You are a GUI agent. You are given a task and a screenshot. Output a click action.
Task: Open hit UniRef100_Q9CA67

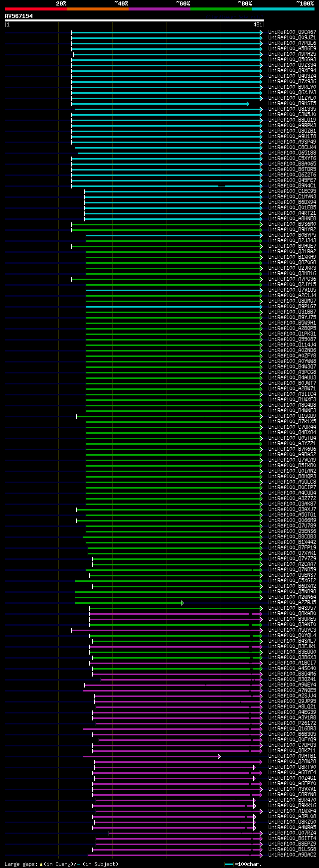click(292, 32)
